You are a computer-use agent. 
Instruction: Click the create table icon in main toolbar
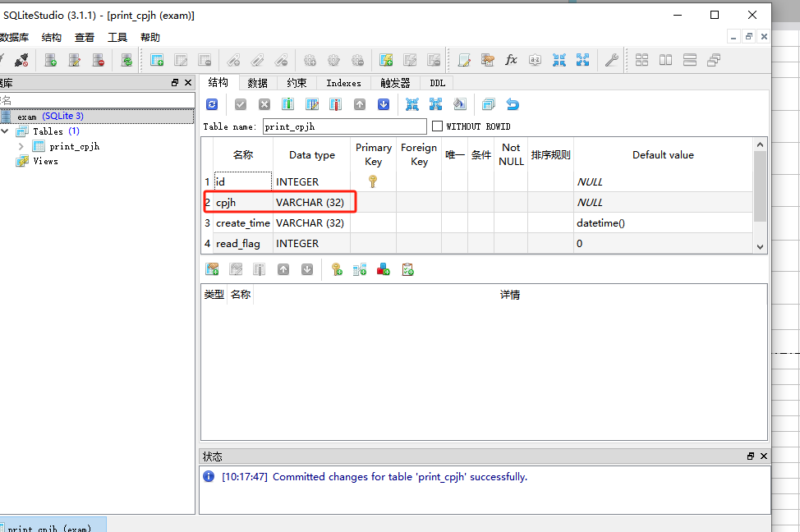pos(157,60)
